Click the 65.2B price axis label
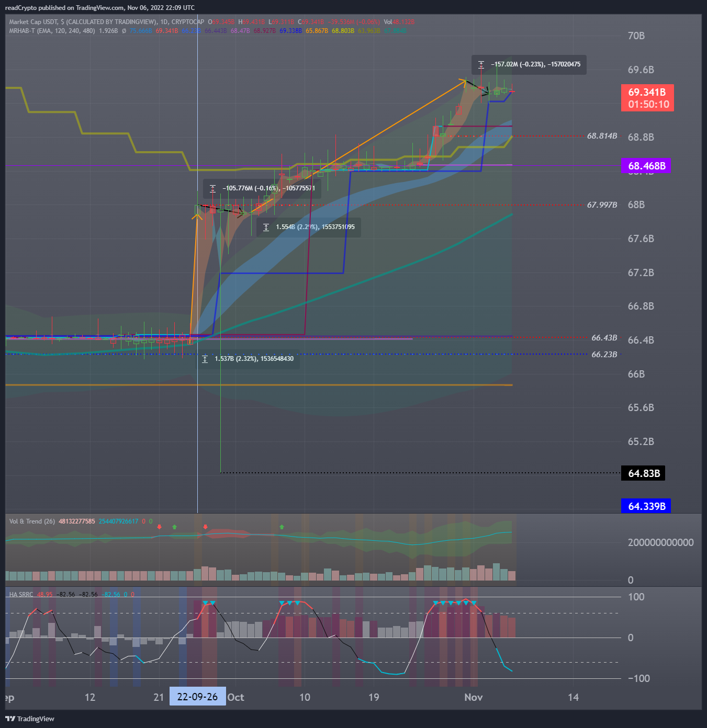 pos(641,442)
